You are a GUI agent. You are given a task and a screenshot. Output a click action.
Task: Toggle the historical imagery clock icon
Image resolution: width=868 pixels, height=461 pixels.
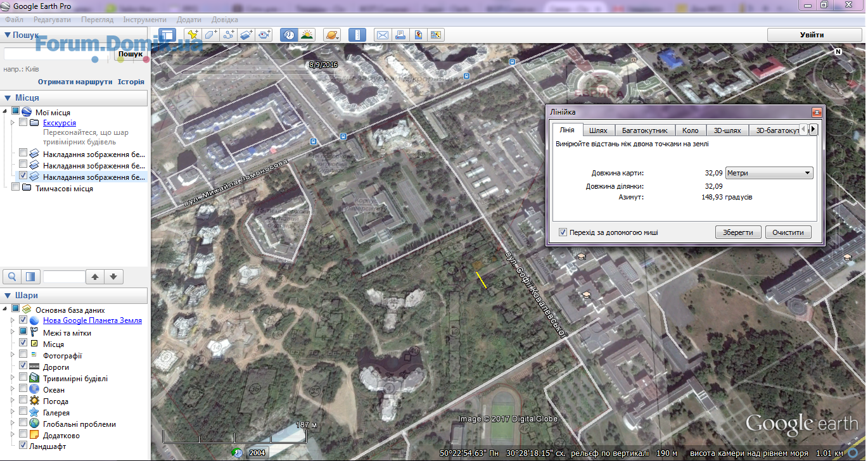click(289, 35)
